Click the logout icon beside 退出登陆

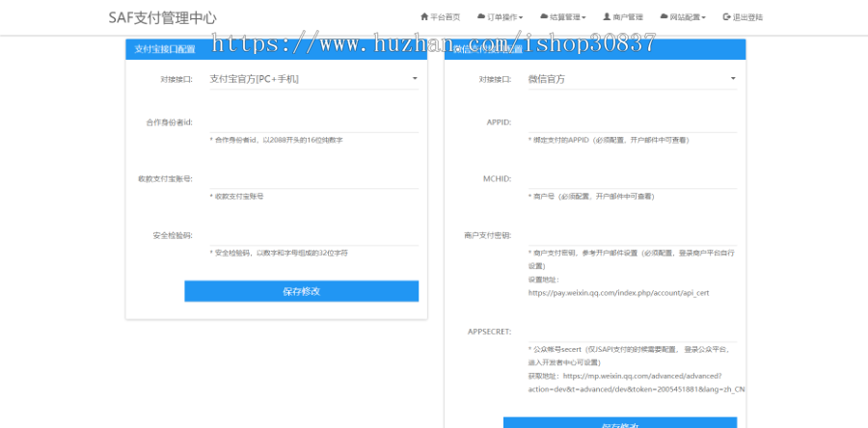point(726,17)
